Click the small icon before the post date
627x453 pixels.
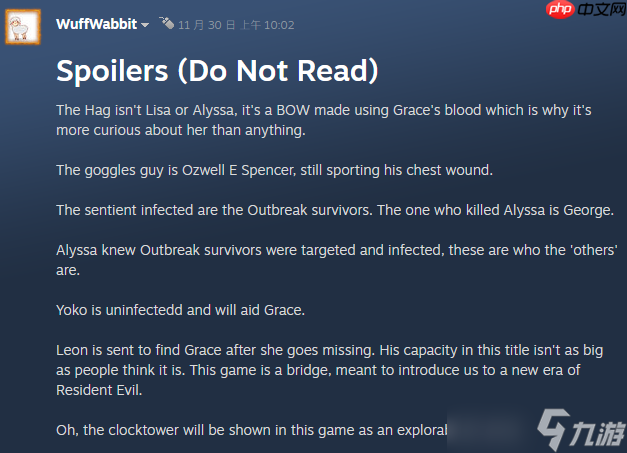point(167,23)
